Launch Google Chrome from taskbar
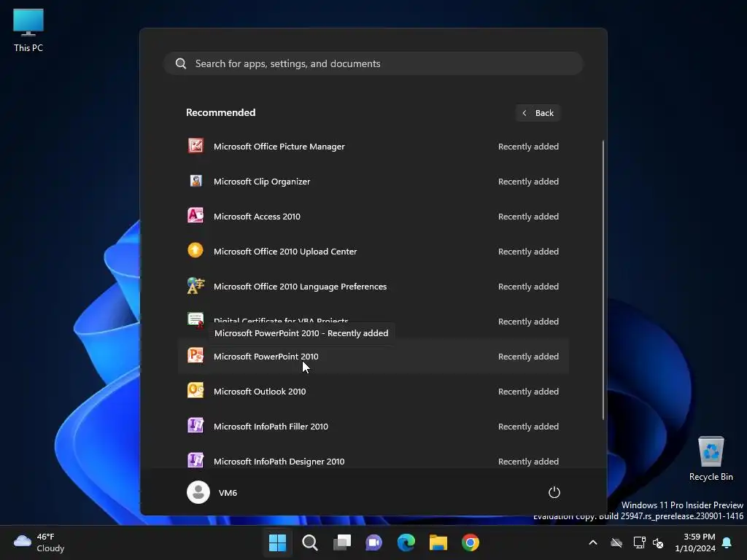 point(471,542)
